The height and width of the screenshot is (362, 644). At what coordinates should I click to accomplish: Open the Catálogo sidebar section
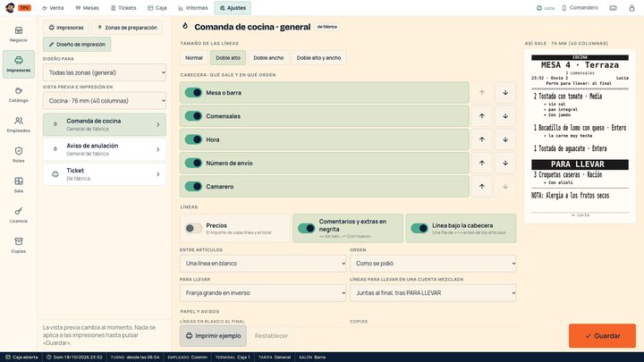click(19, 95)
